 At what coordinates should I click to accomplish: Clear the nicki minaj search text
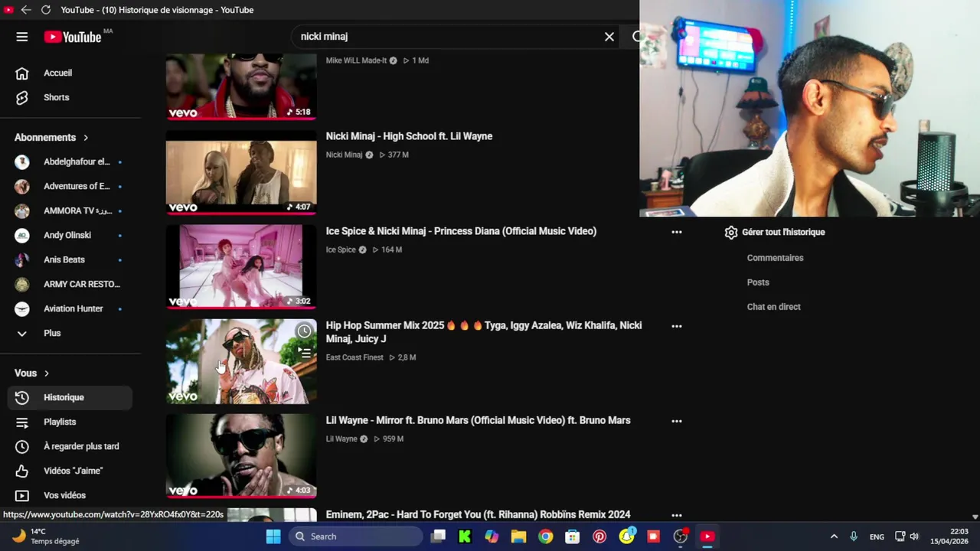click(x=609, y=37)
